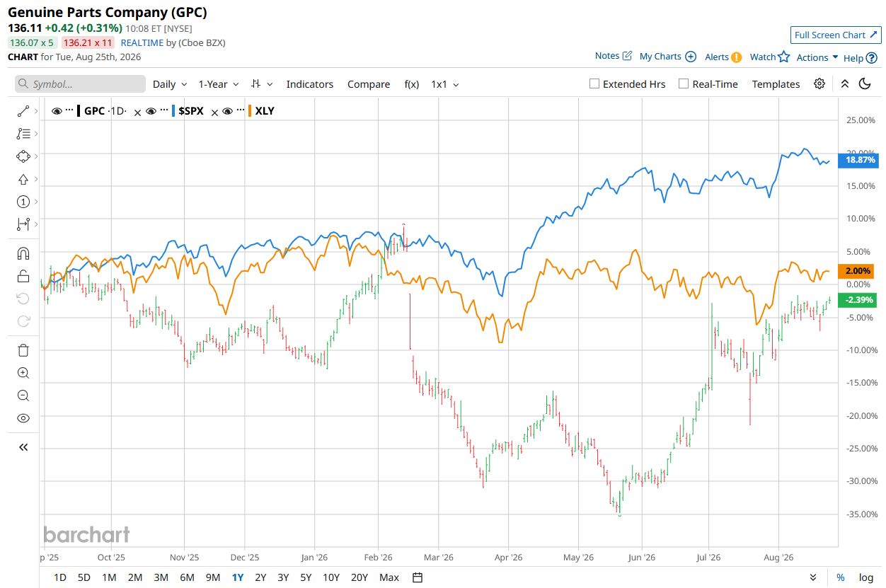Open My Charts plus icon
Image resolution: width=886 pixels, height=588 pixels.
tap(691, 57)
